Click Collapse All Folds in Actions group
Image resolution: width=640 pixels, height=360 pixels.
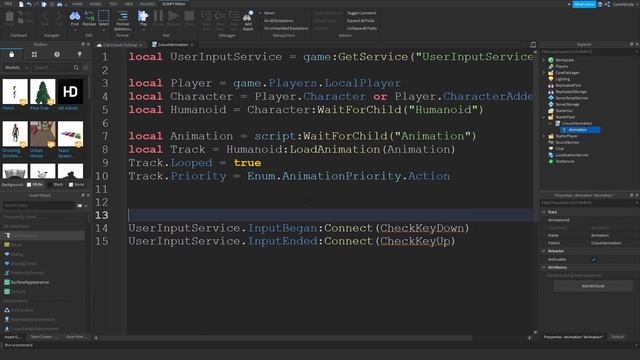[x=362, y=28]
